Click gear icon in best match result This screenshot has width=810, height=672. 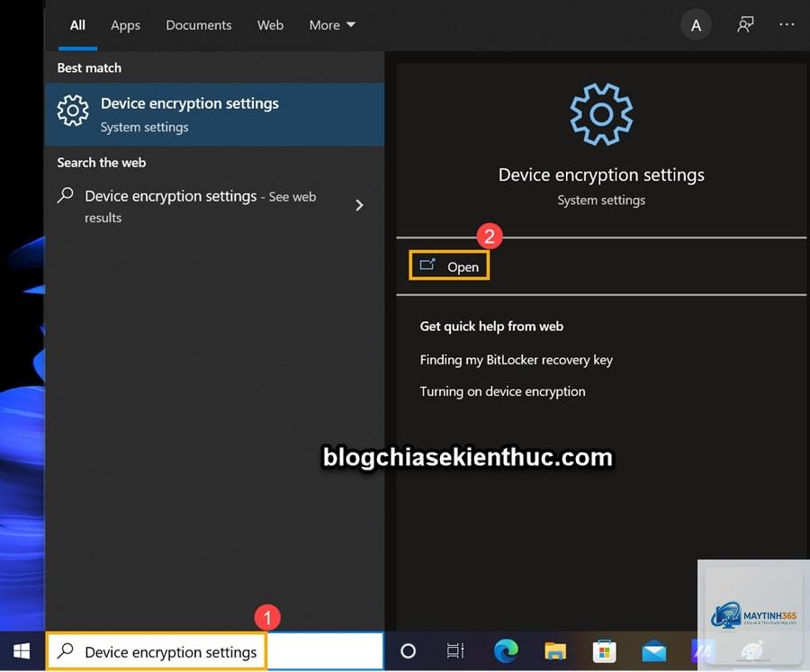73,110
